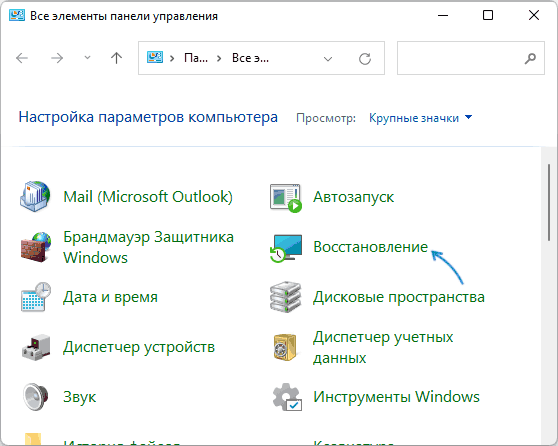558x446 pixels.
Task: Open recent locations dropdown arrow
Action: [x=87, y=58]
